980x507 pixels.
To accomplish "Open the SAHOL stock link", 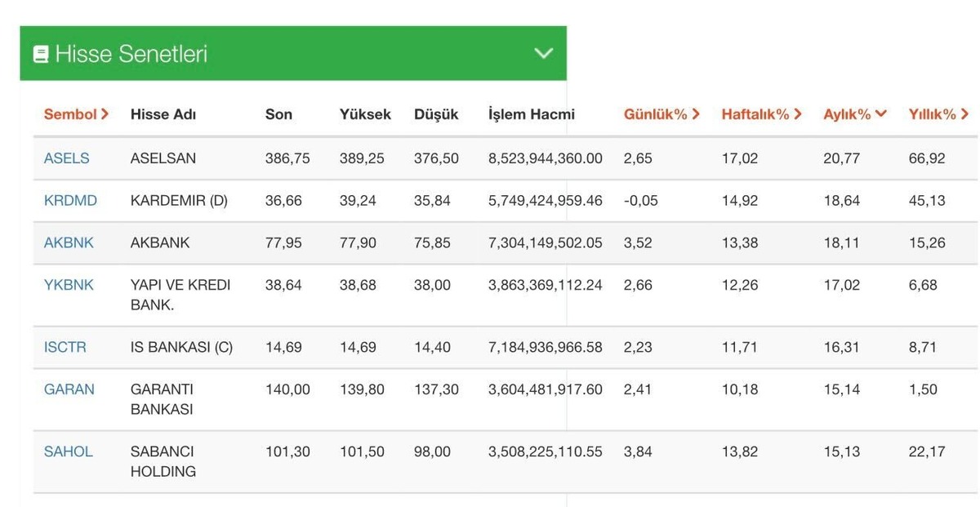I will pyautogui.click(x=68, y=451).
